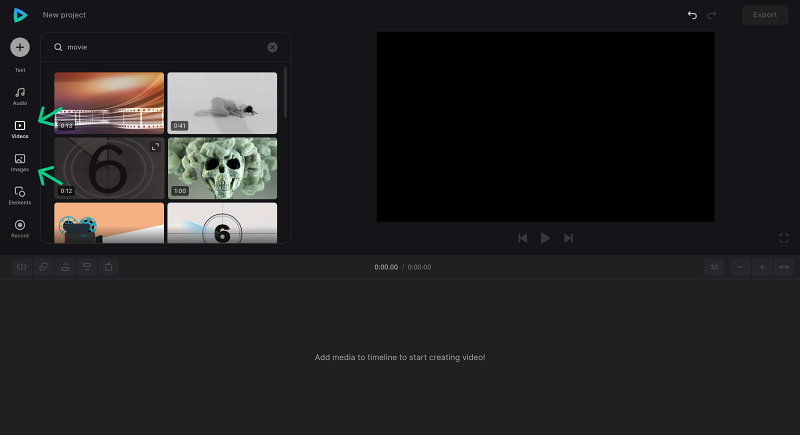This screenshot has height=435, width=800.
Task: Click the Clipchamp-style play logo
Action: 20,15
